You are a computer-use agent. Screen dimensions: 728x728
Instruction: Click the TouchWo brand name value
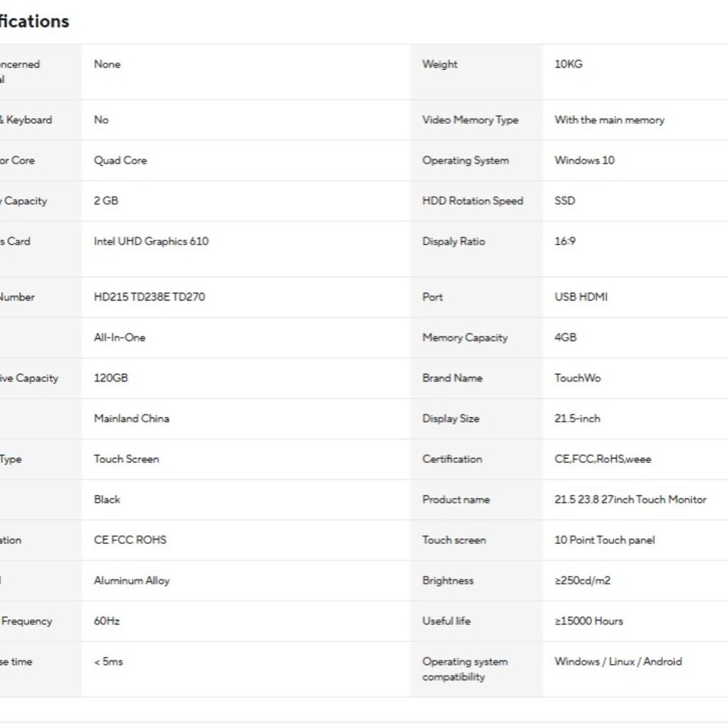(577, 378)
